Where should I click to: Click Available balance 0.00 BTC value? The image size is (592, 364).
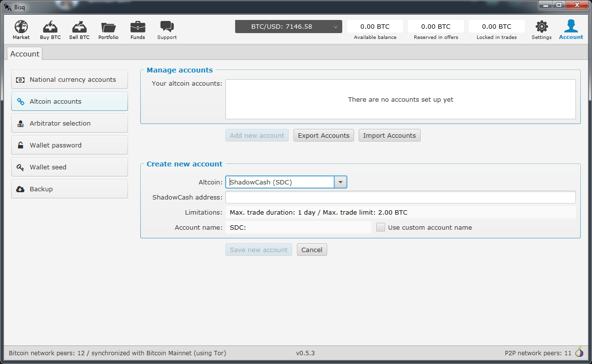pyautogui.click(x=375, y=27)
